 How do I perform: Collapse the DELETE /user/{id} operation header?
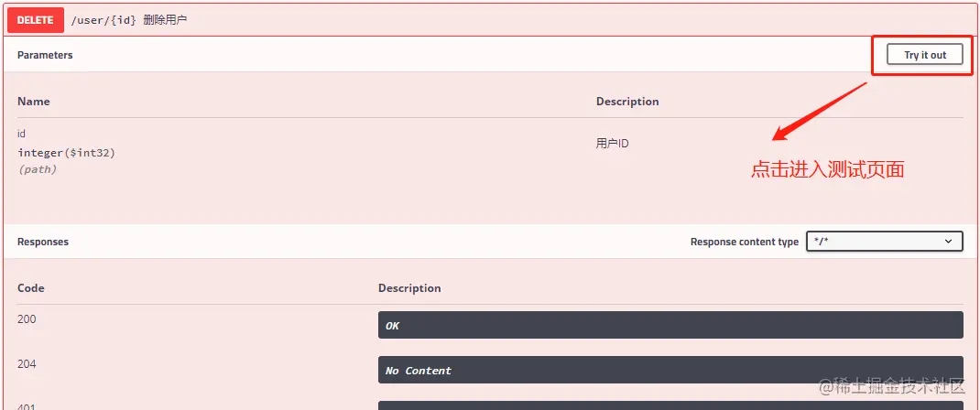coord(490,20)
